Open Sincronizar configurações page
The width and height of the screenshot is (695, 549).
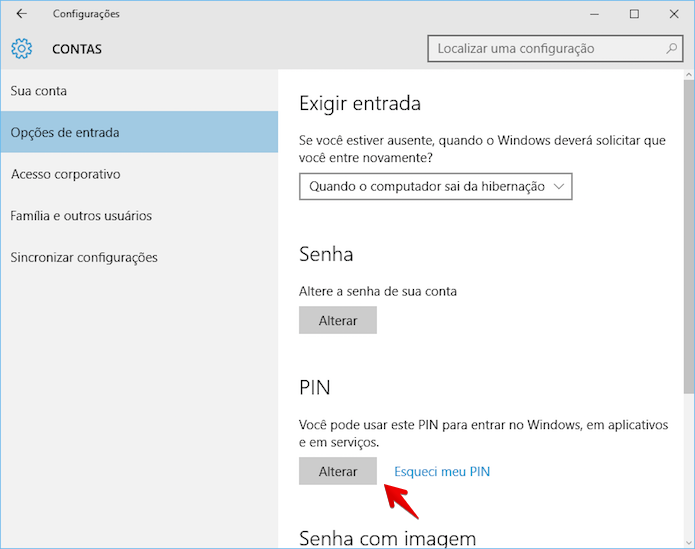coord(139,257)
